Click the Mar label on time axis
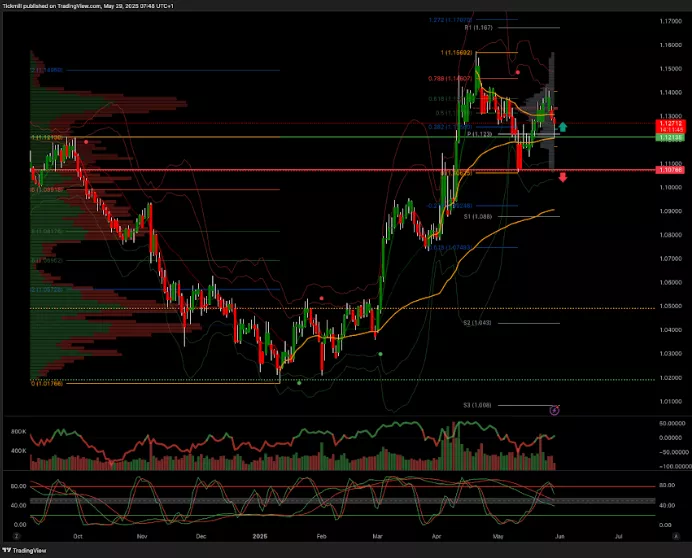 click(379, 537)
